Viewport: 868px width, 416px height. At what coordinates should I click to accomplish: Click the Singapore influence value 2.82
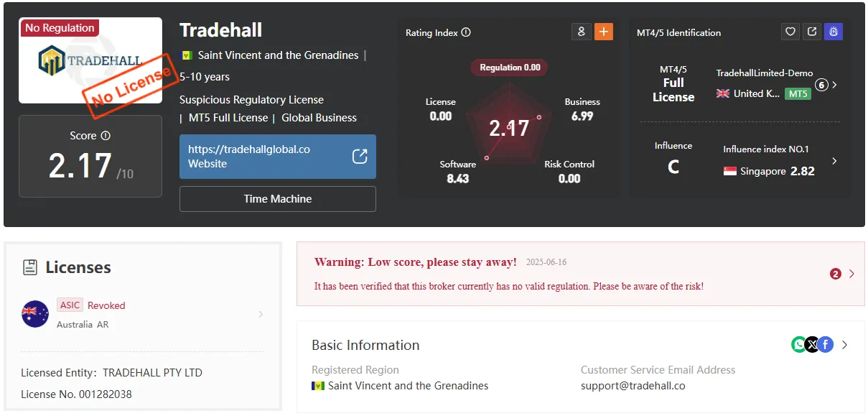pyautogui.click(x=803, y=171)
